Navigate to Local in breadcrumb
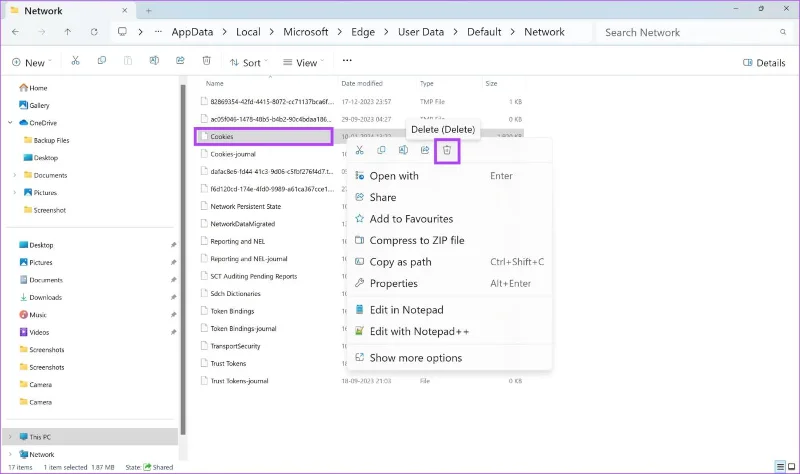800x474 pixels. coord(248,32)
